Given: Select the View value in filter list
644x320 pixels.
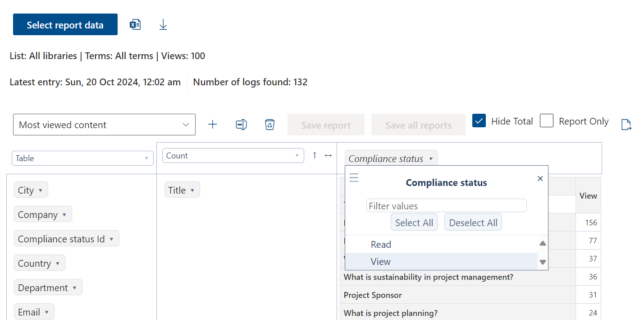Looking at the screenshot, I should click(381, 262).
